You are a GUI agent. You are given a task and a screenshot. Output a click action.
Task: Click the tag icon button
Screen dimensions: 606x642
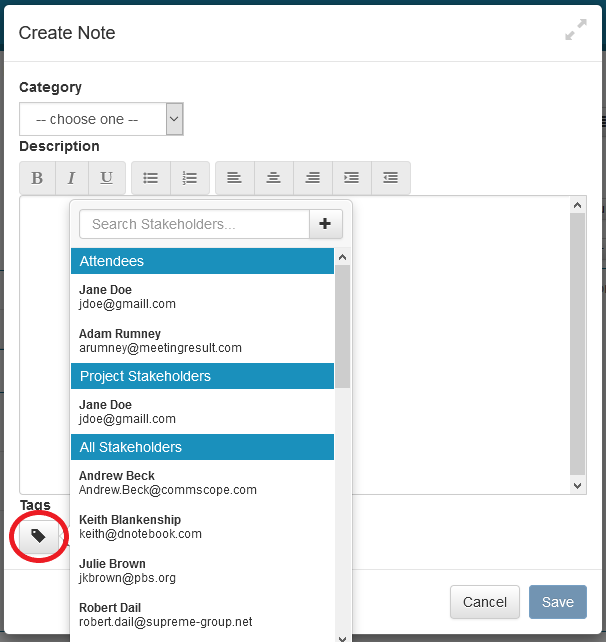click(x=38, y=536)
